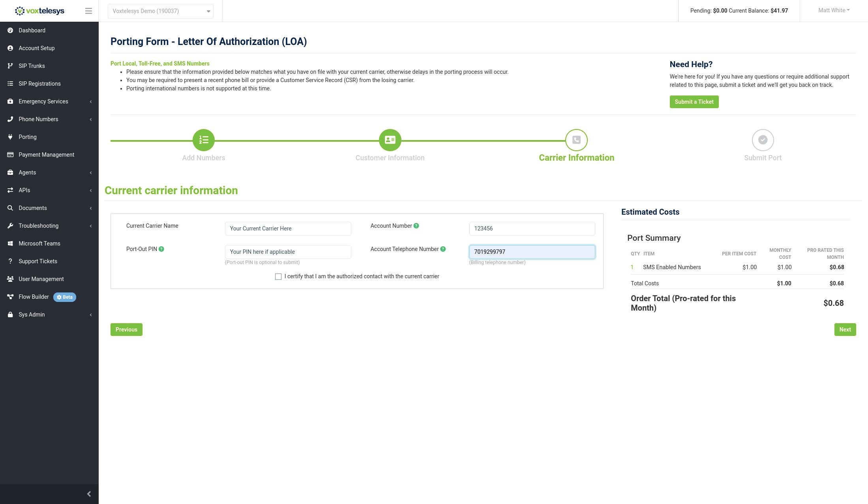
Task: Click the Carrier Information step circle
Action: [576, 140]
